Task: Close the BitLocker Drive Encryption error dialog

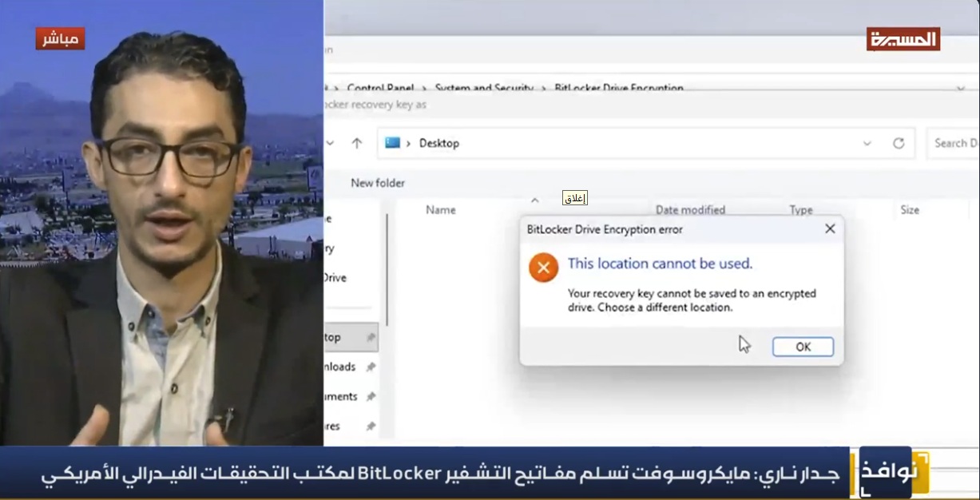Action: point(830,229)
